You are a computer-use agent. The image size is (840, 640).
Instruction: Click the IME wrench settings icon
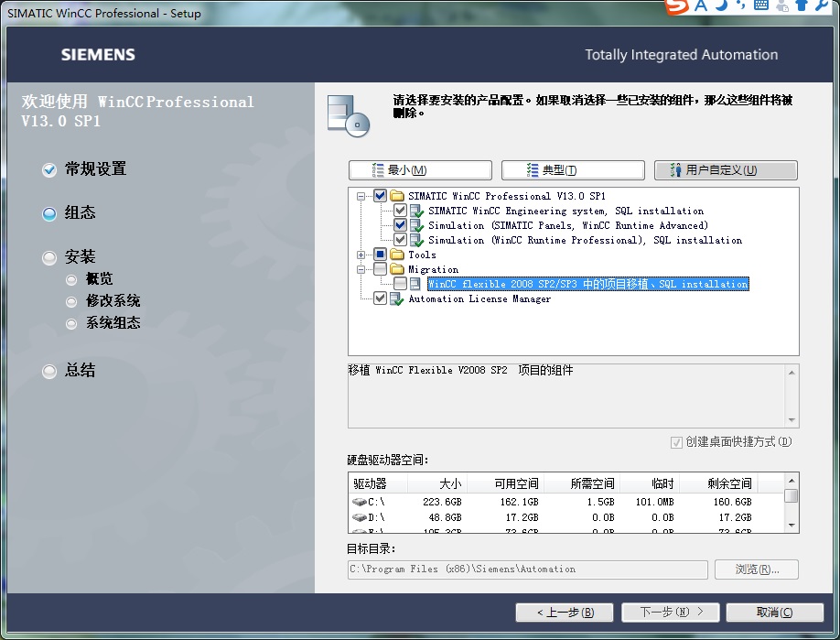point(822,5)
